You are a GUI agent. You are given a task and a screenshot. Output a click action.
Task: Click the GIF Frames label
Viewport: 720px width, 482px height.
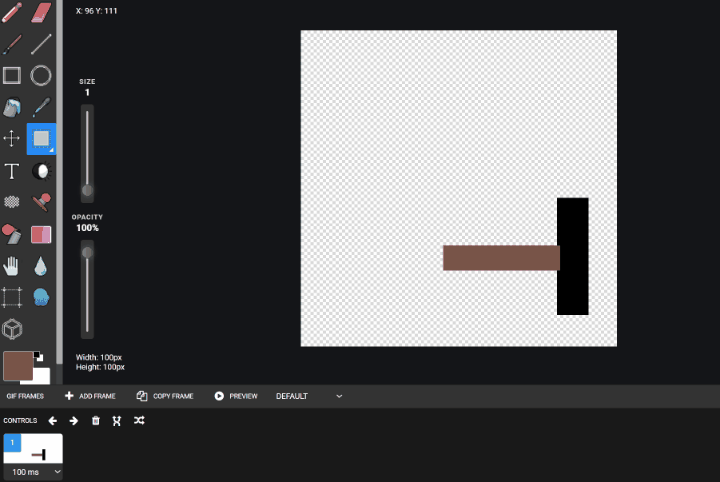click(25, 396)
